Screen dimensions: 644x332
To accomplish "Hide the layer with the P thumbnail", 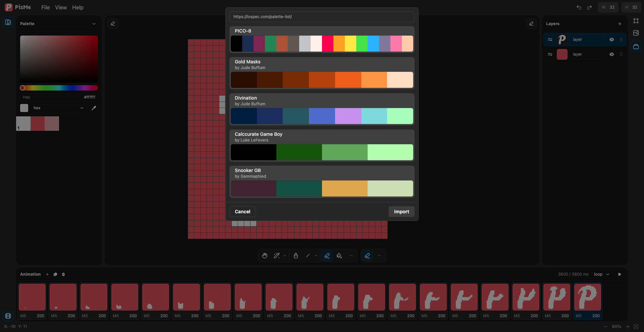I will click(x=612, y=40).
